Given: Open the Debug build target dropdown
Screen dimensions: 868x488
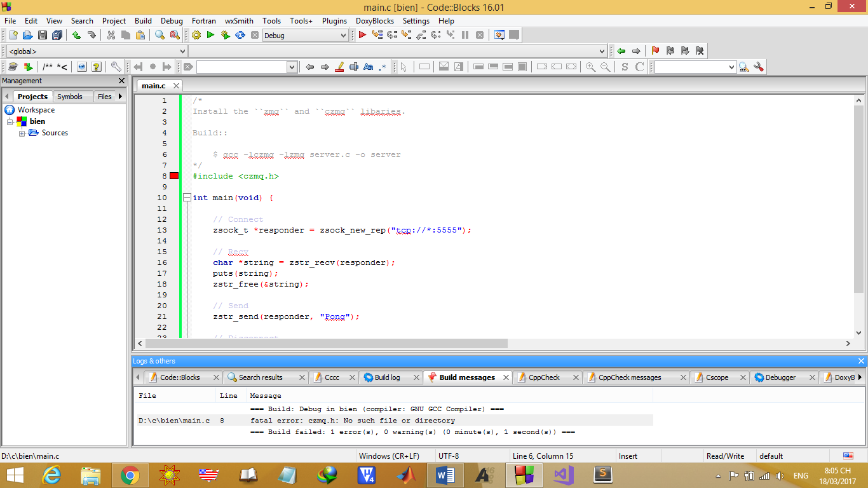Looking at the screenshot, I should coord(306,36).
